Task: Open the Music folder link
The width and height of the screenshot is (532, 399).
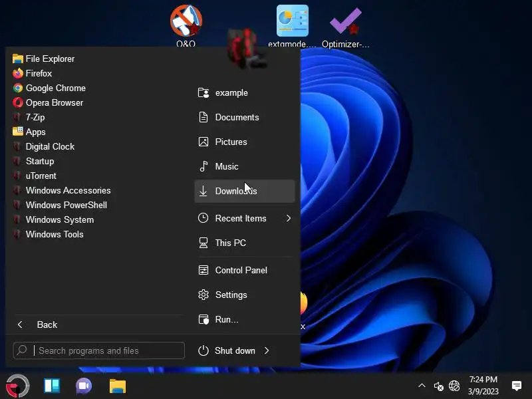Action: (245, 166)
